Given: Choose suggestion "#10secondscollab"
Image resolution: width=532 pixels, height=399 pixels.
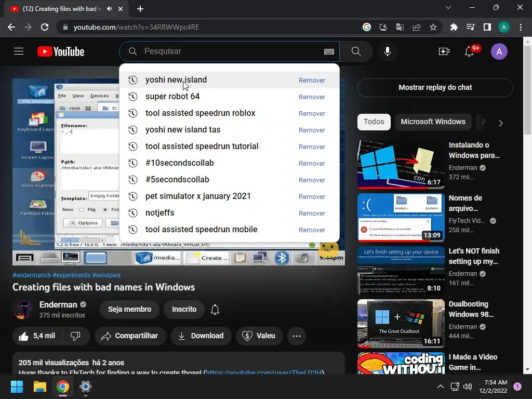Looking at the screenshot, I should coord(229,163).
